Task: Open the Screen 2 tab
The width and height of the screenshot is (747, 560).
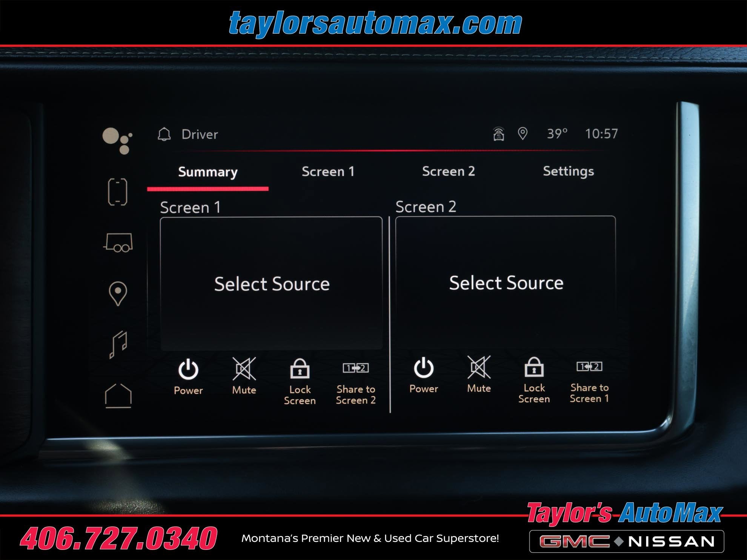Action: (x=448, y=171)
